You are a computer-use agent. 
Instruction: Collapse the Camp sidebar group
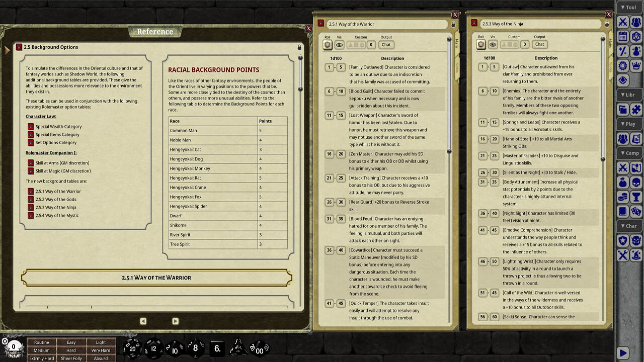(629, 153)
